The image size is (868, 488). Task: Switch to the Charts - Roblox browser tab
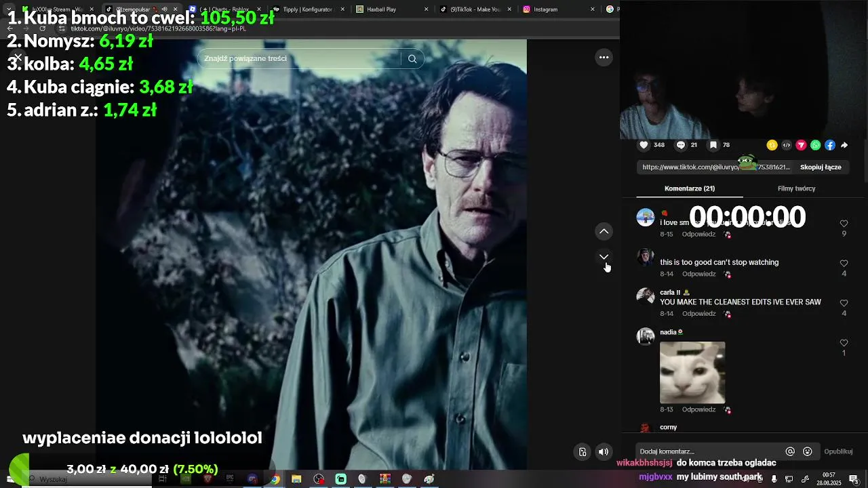[x=225, y=9]
